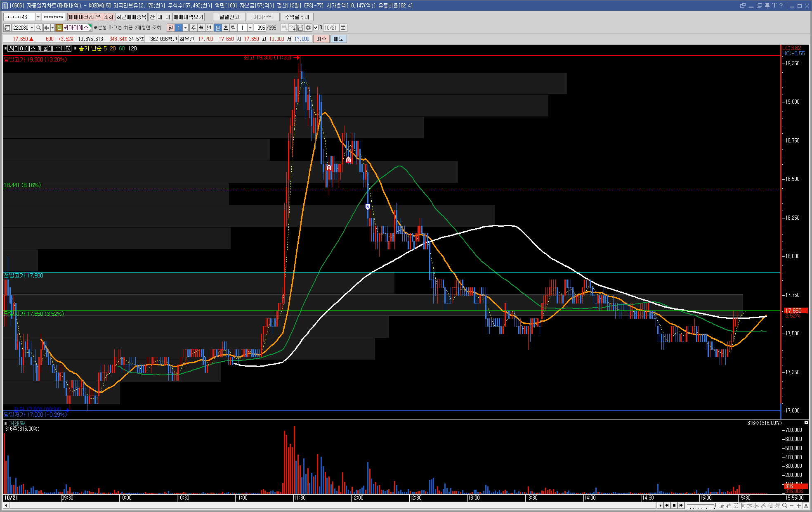Image resolution: width=812 pixels, height=512 pixels.
Task: Click the zoom-out minus icon
Action: (x=791, y=506)
